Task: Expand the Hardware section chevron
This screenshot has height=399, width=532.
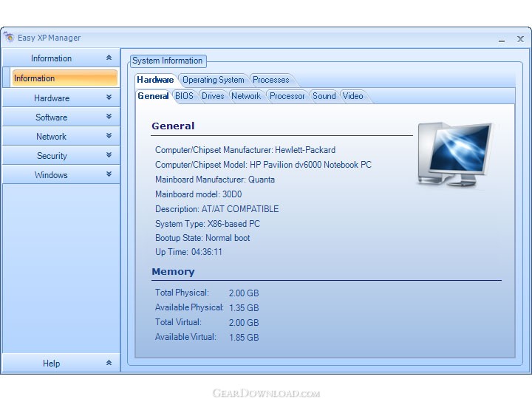Action: (109, 98)
